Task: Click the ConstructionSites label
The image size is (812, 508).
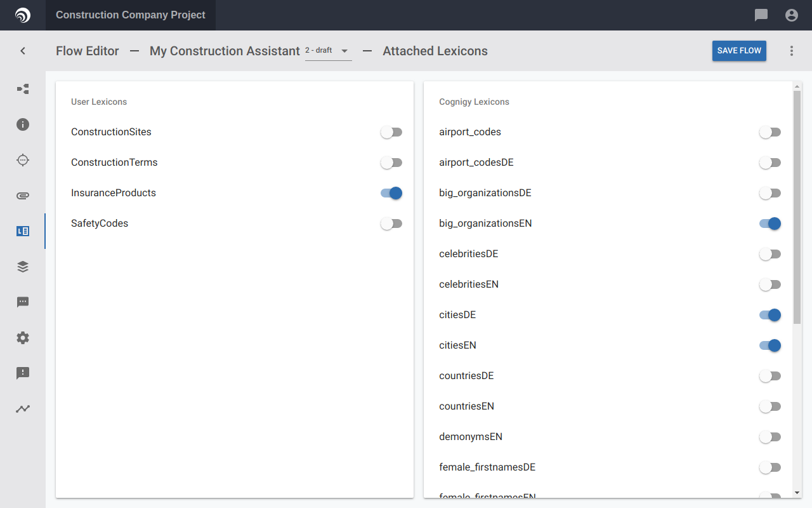Action: tap(111, 132)
